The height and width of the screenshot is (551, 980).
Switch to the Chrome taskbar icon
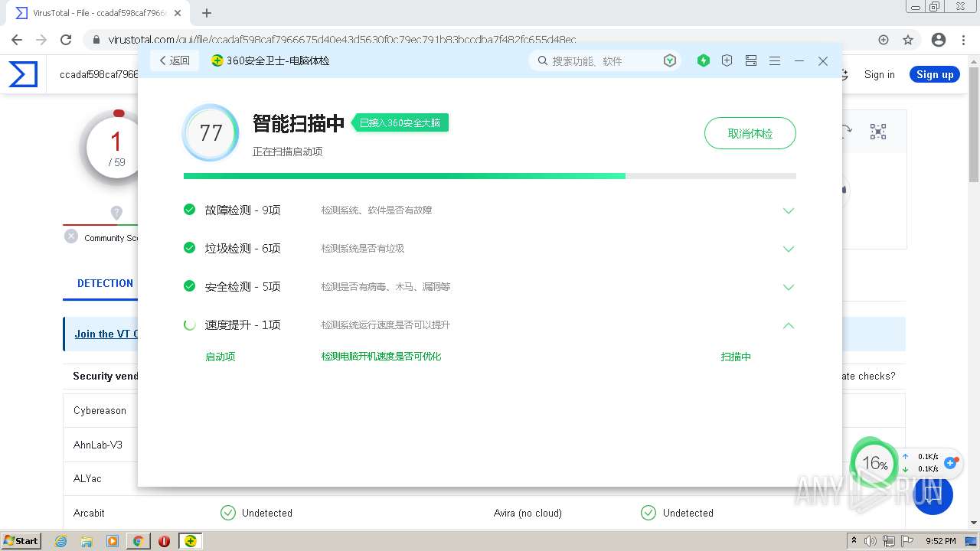(x=139, y=541)
